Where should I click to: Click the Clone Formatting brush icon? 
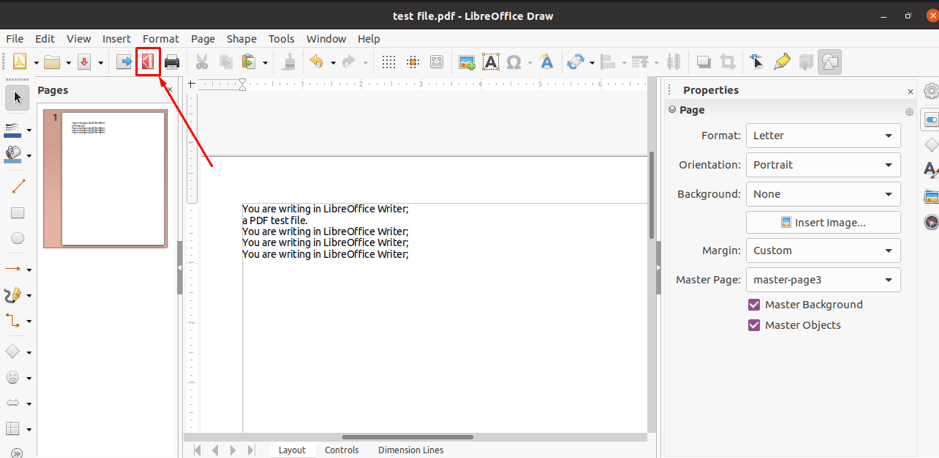click(x=290, y=62)
